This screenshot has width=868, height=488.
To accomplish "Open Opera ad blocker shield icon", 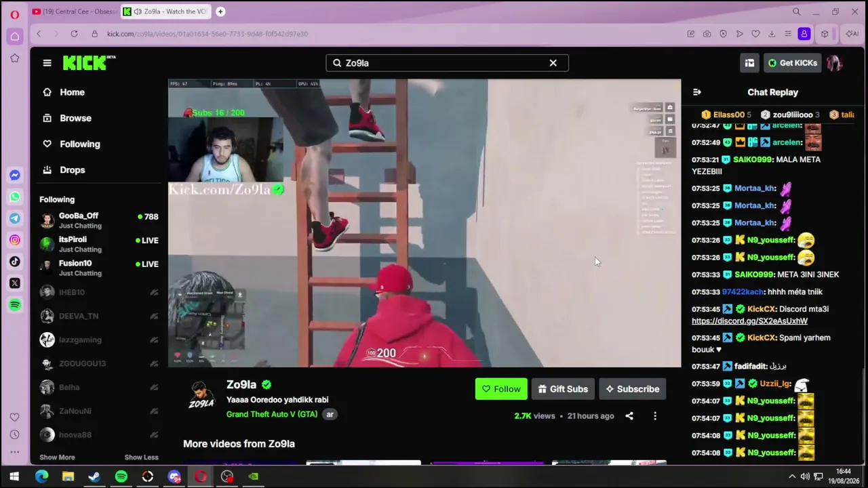I will [723, 34].
